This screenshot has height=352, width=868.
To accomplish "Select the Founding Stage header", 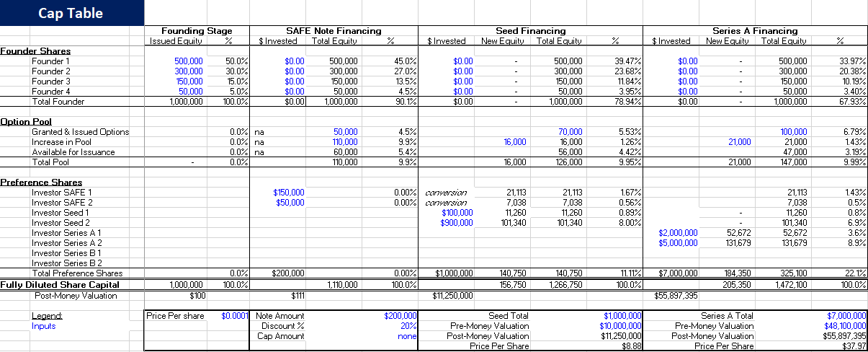I will click(x=197, y=31).
